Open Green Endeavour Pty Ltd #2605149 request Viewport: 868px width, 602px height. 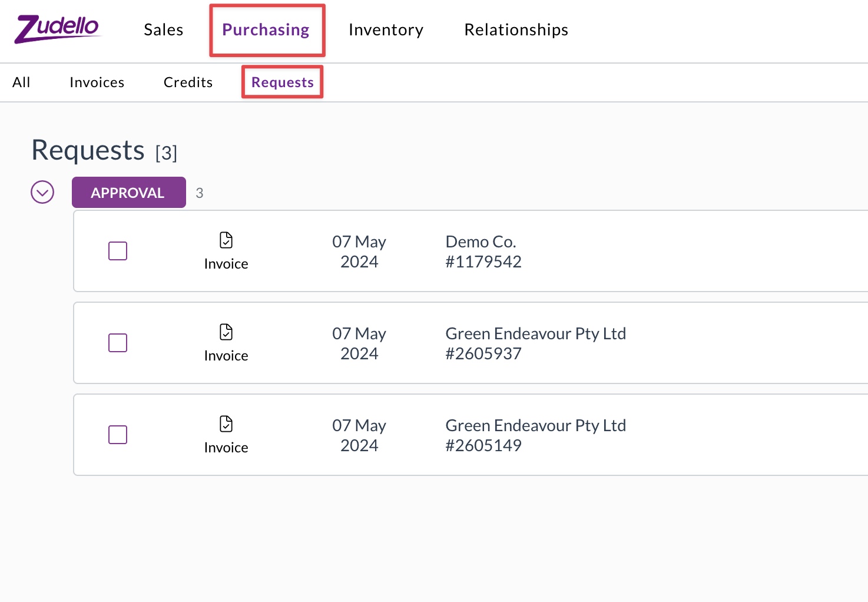coord(471,435)
